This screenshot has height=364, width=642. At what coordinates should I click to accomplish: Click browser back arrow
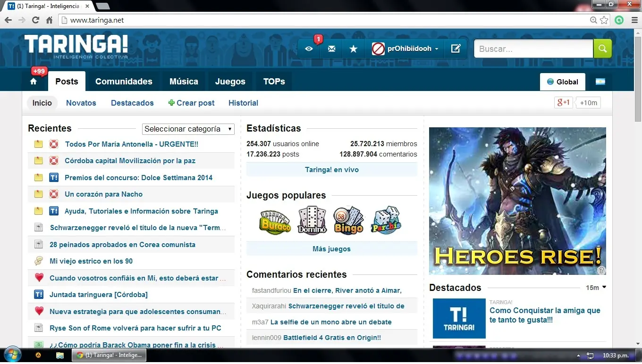[x=8, y=20]
